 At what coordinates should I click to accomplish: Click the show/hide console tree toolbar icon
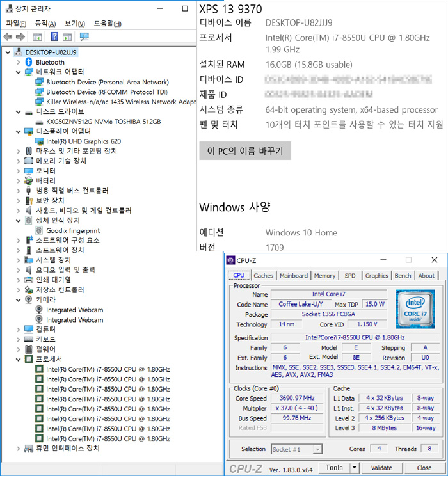38,37
